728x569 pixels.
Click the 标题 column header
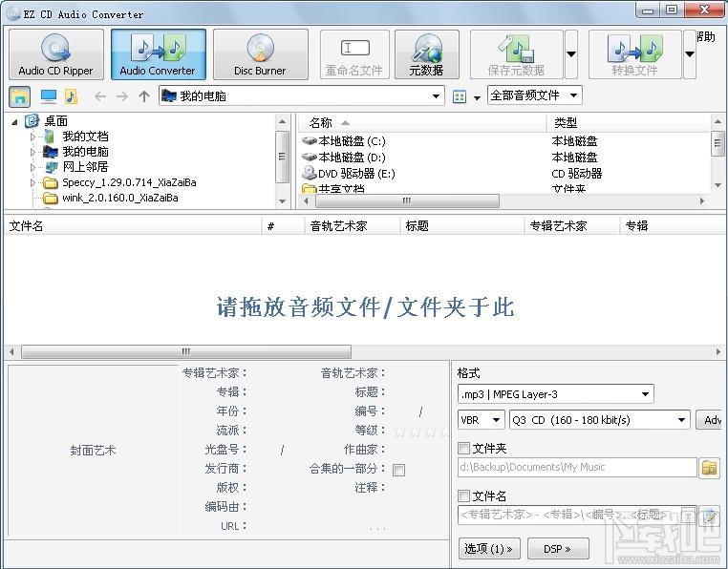point(462,226)
